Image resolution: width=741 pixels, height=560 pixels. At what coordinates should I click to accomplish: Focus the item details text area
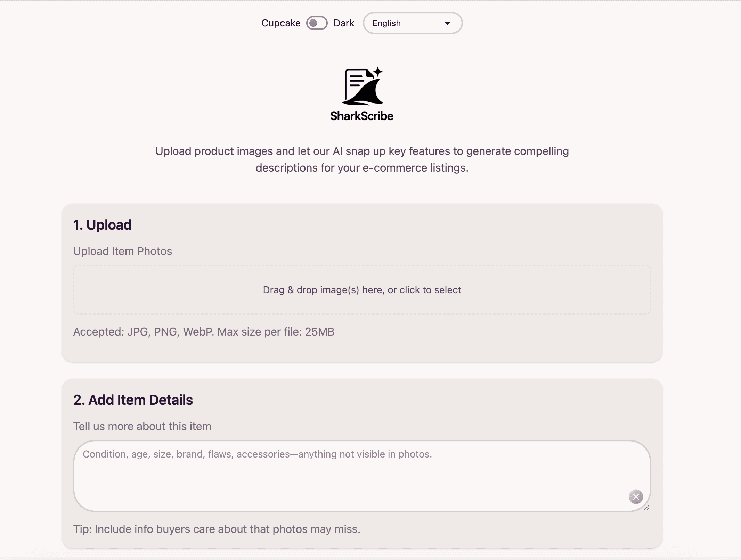coord(348,479)
